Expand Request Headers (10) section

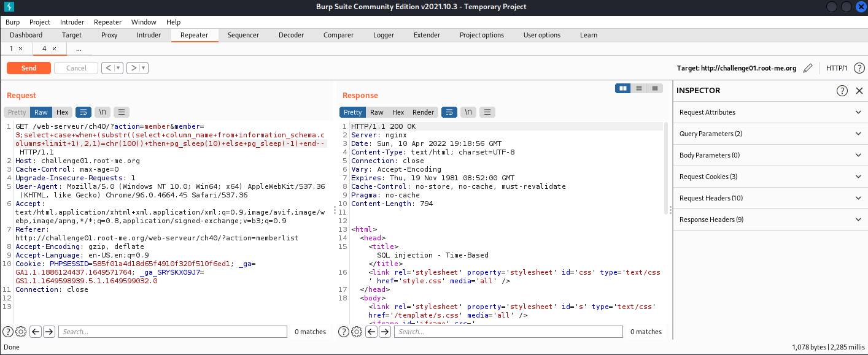pyautogui.click(x=770, y=198)
